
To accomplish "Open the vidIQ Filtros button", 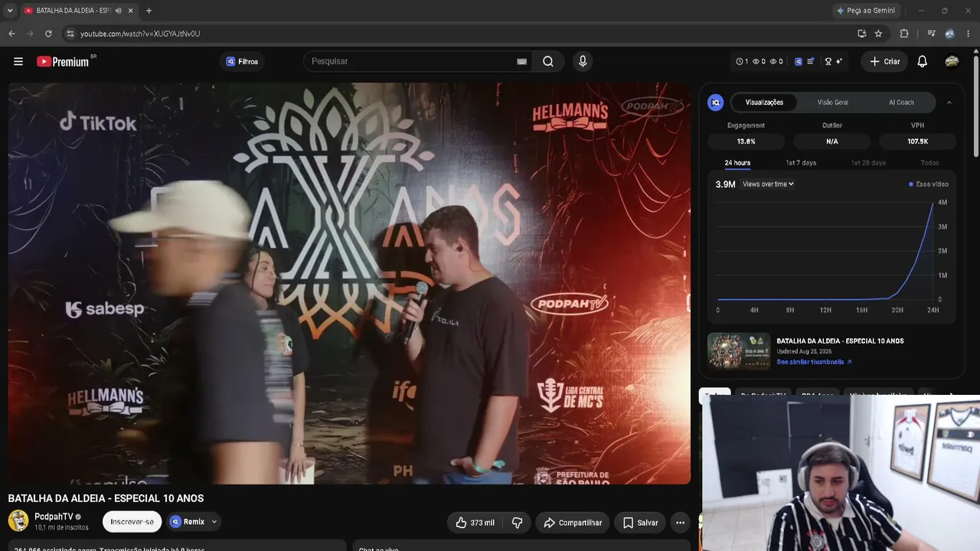I will [242, 61].
